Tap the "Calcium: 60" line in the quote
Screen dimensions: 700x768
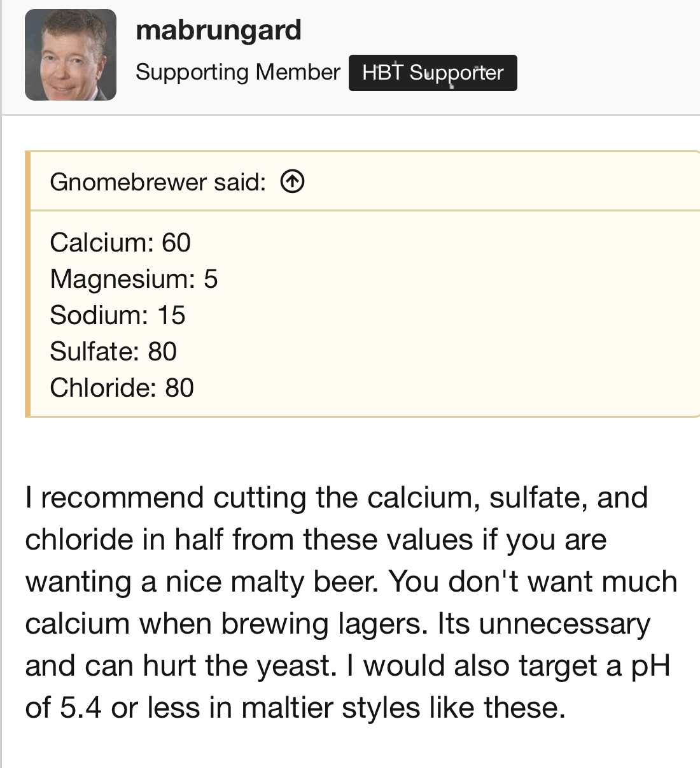(x=120, y=243)
